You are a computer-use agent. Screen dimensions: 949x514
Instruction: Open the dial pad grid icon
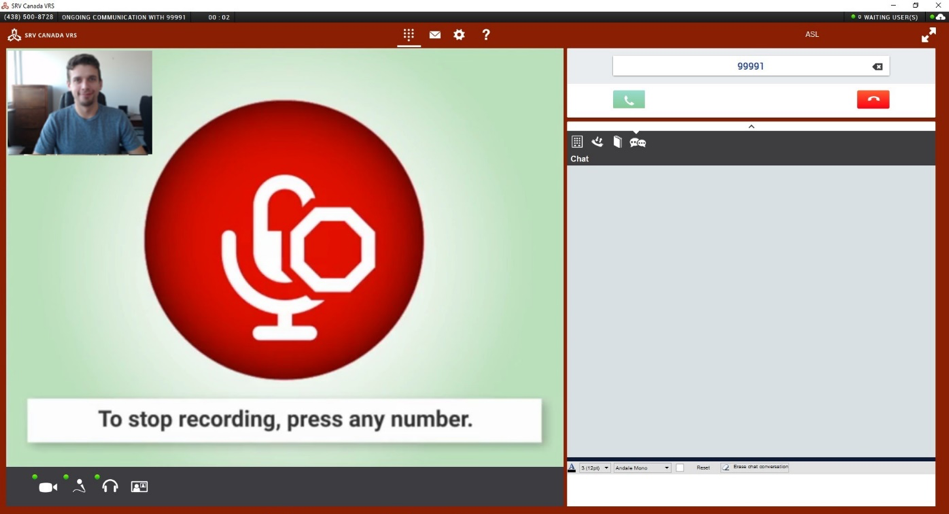[409, 35]
